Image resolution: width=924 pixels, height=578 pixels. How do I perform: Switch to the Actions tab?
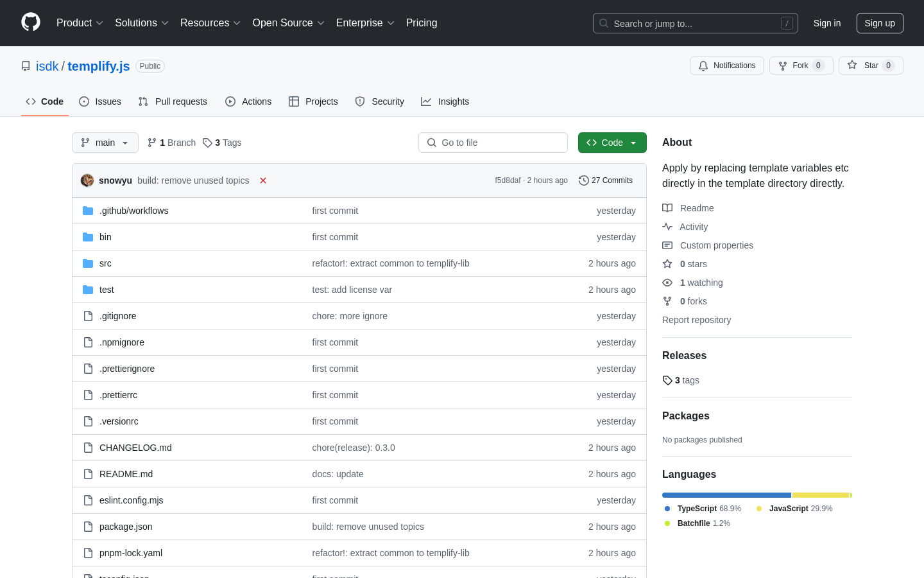click(x=248, y=101)
